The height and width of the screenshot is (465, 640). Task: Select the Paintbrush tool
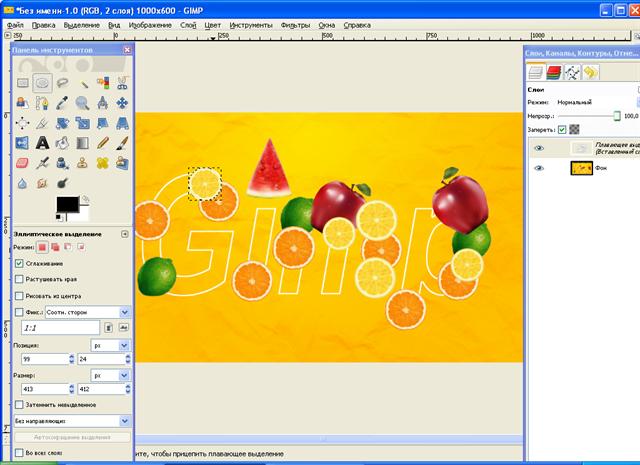pos(122,143)
